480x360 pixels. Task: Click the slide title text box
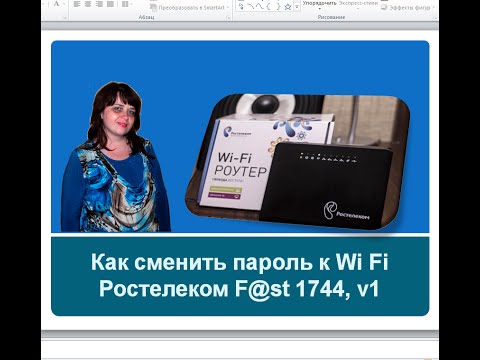tap(240, 276)
